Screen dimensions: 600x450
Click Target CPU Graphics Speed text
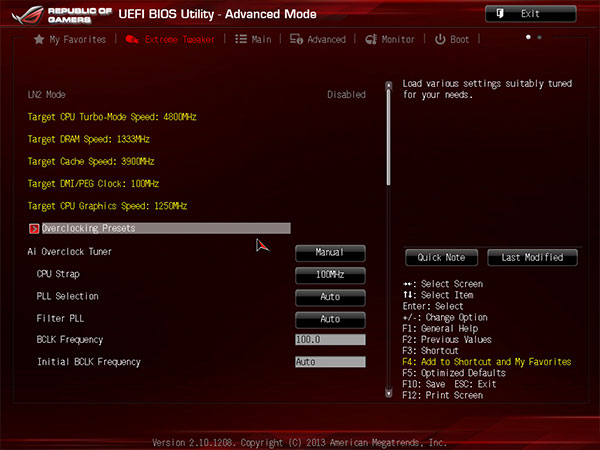pyautogui.click(x=107, y=206)
